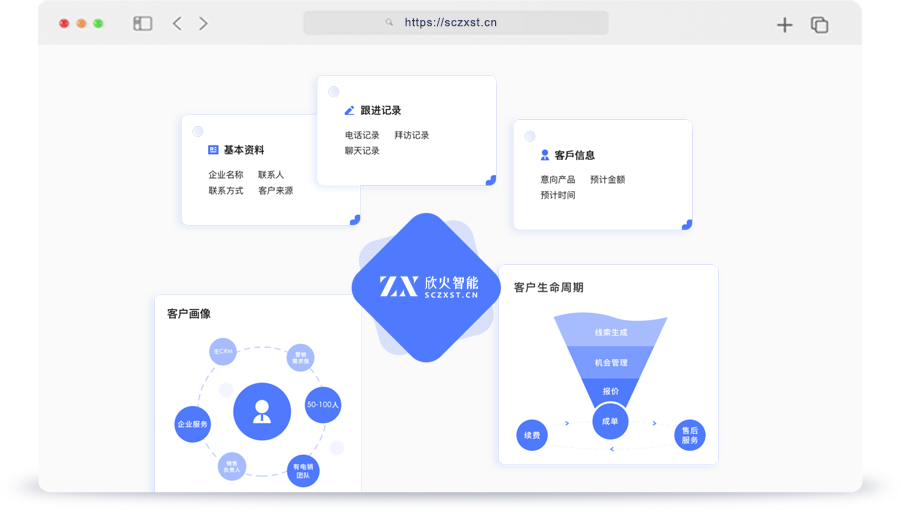Image resolution: width=901 pixels, height=512 pixels.
Task: Open the tab overview icon
Action: point(819,25)
